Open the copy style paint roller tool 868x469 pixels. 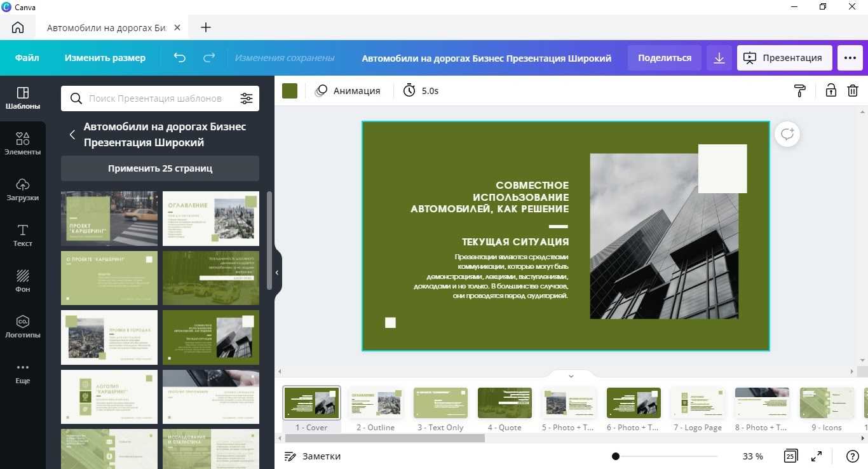click(x=800, y=91)
